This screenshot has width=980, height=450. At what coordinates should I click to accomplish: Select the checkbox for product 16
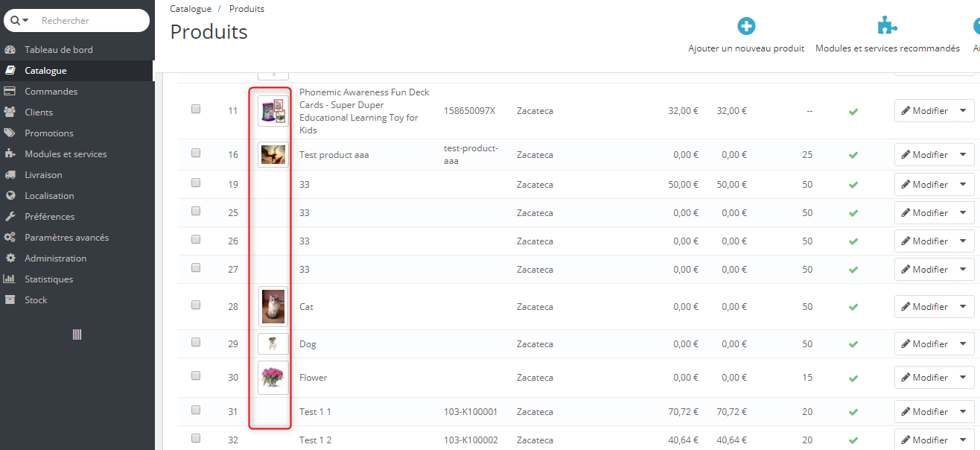196,153
